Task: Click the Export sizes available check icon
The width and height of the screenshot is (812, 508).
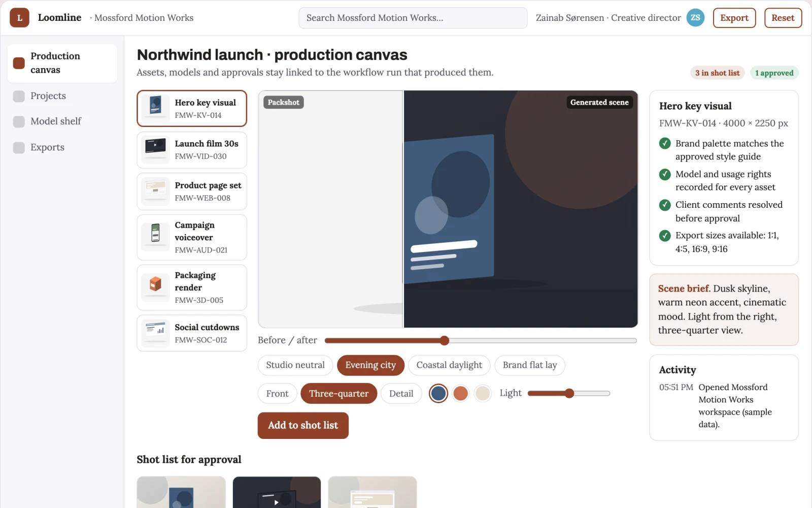Action: click(x=665, y=235)
